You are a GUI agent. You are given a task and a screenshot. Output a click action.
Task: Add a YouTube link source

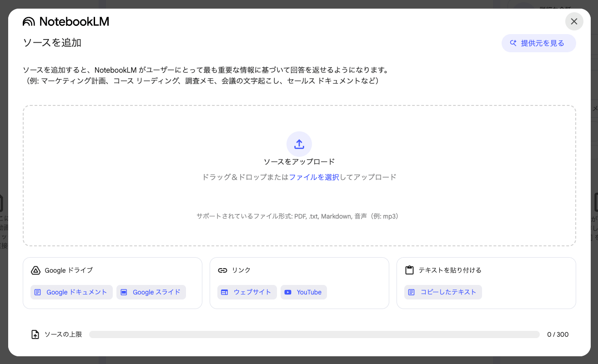pos(304,292)
